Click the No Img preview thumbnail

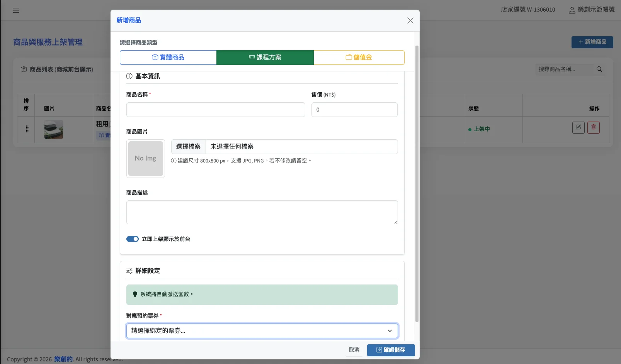(x=146, y=159)
